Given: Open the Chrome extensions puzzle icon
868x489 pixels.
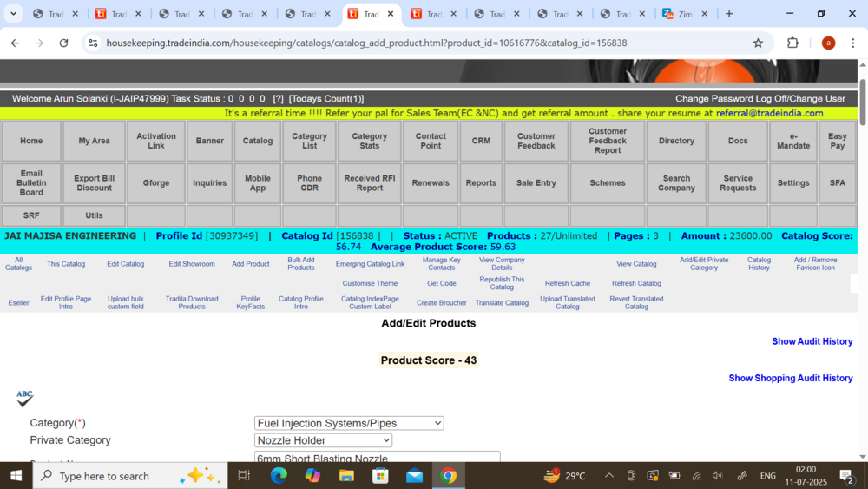Looking at the screenshot, I should [x=792, y=43].
